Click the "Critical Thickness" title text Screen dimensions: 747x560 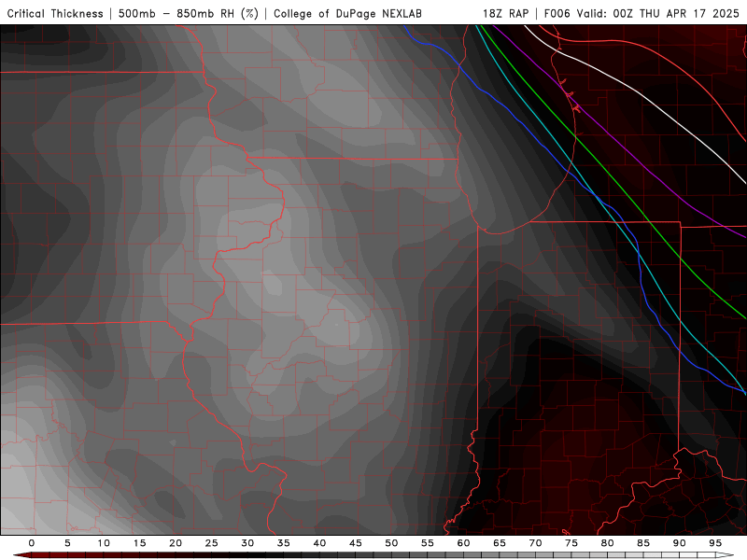pos(55,13)
